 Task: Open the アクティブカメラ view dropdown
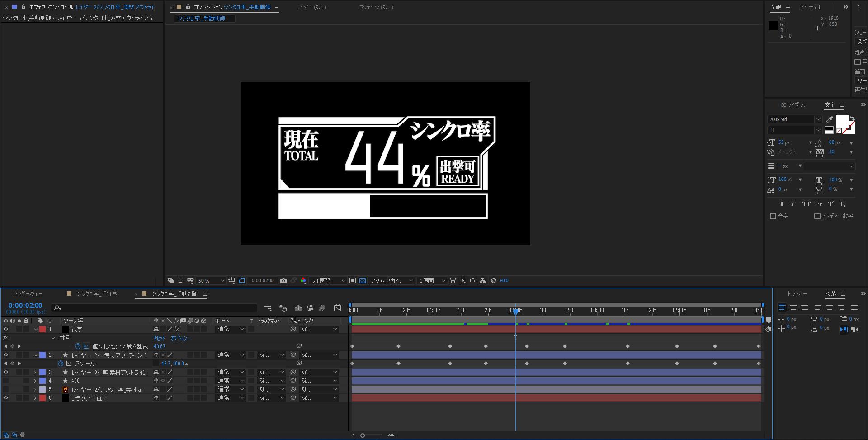[x=392, y=281]
